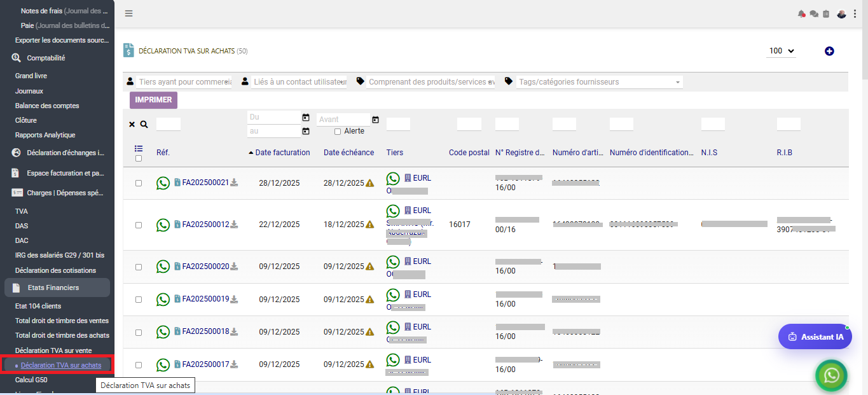Image resolution: width=868 pixels, height=395 pixels.
Task: Click the blue plus add icon
Action: 829,51
